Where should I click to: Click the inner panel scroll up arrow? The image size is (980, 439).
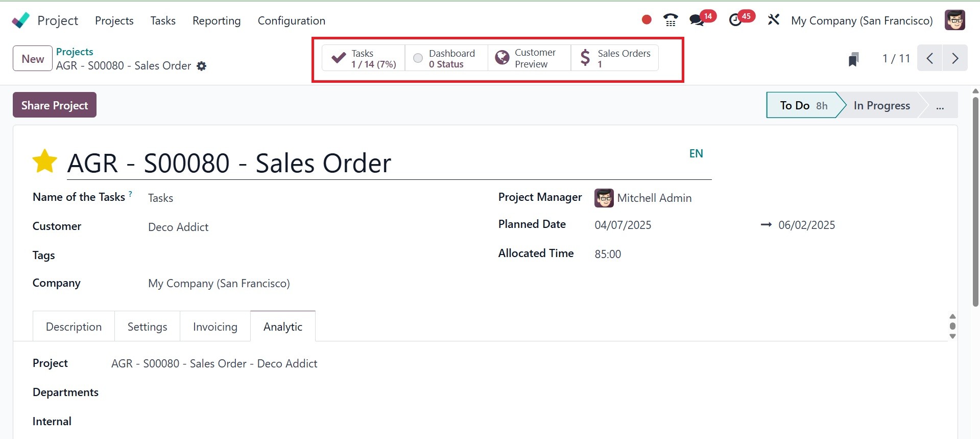[x=952, y=316]
